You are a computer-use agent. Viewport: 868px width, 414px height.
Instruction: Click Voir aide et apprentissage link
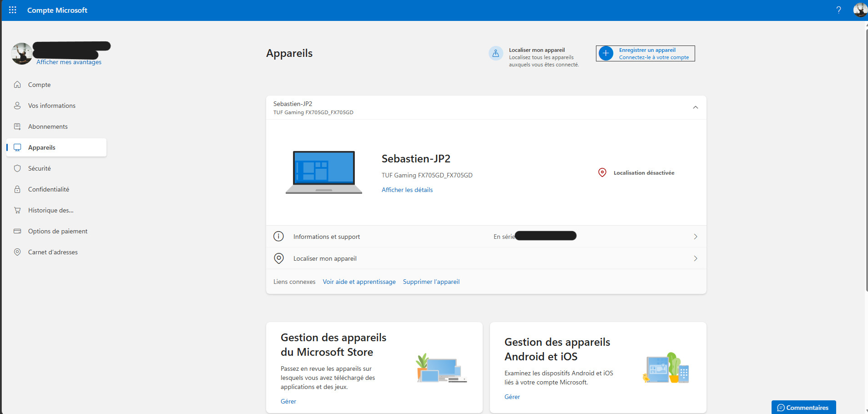[x=359, y=282]
